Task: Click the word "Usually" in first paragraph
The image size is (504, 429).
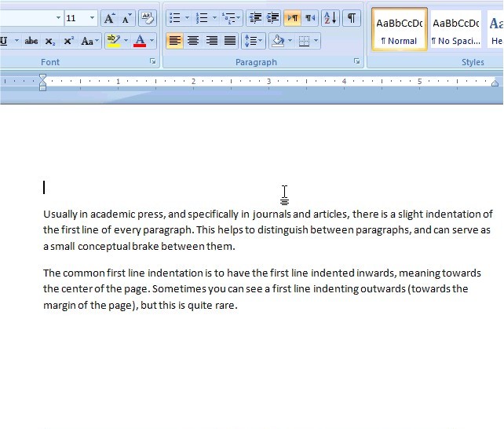Action: pyautogui.click(x=60, y=214)
